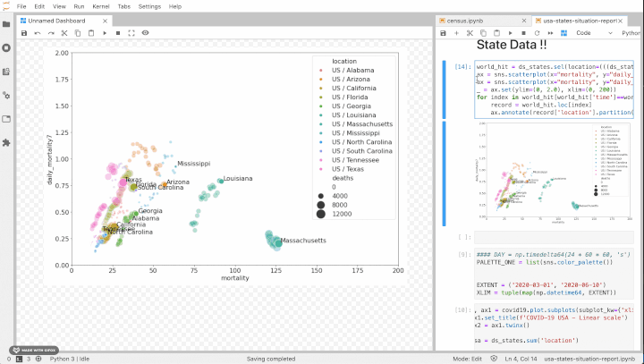Save the usa-states-situation-report notebook
The height and width of the screenshot is (364, 644).
(443, 33)
